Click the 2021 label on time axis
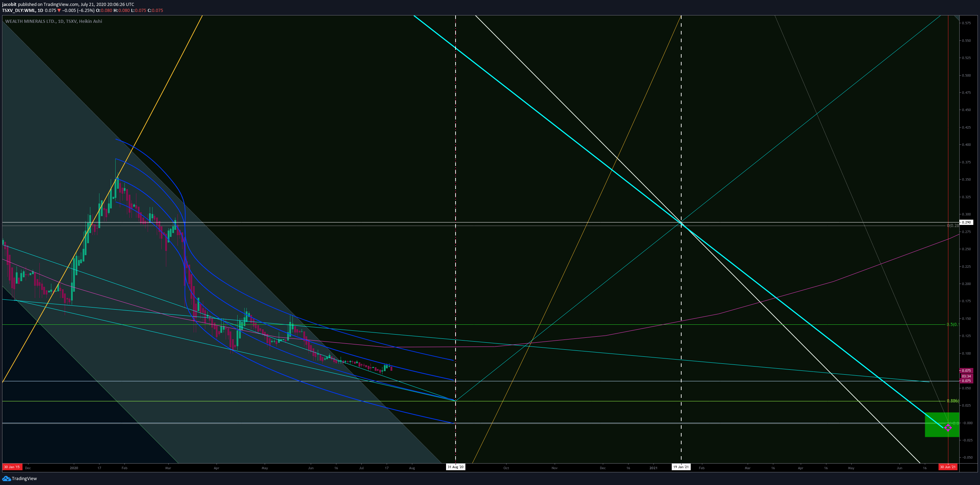 pyautogui.click(x=653, y=468)
